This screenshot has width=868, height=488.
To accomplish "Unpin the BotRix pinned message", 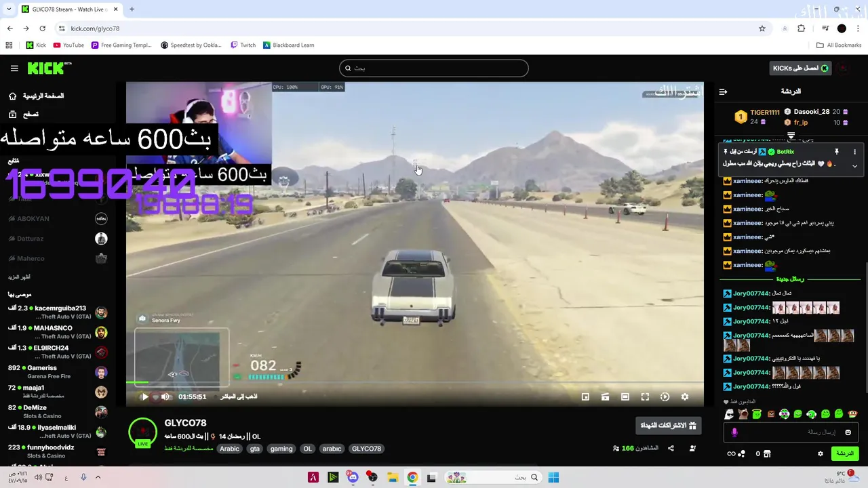I will pos(836,152).
